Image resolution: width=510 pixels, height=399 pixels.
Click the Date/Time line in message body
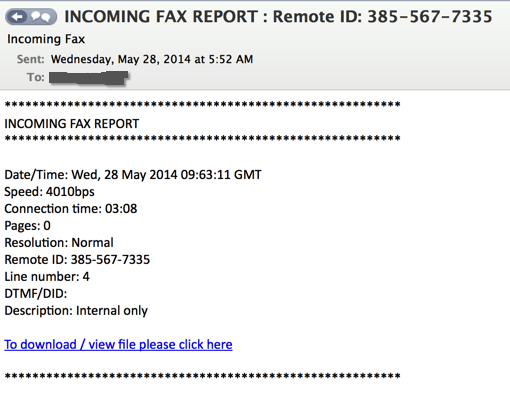133,175
